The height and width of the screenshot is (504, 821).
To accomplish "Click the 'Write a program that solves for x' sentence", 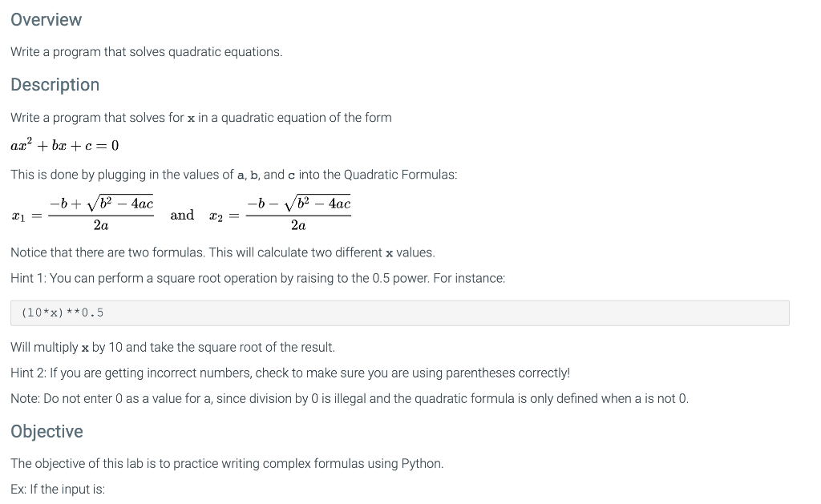I will click(x=201, y=117).
